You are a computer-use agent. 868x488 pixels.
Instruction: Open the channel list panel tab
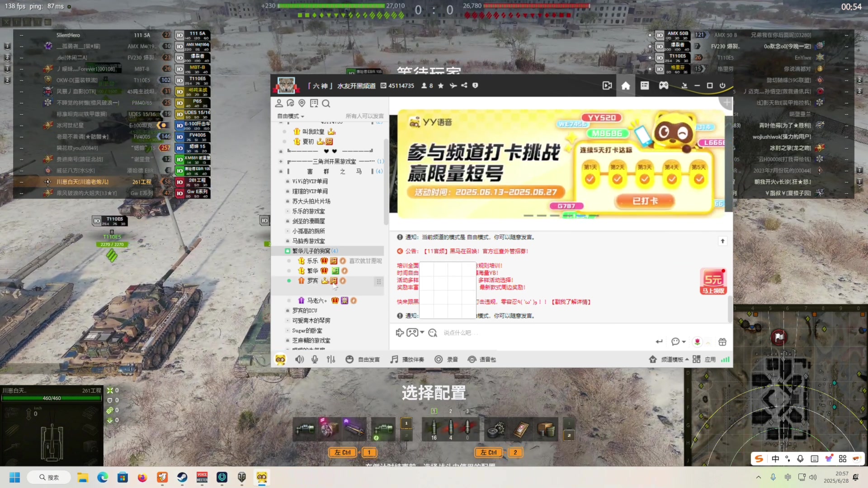645,86
